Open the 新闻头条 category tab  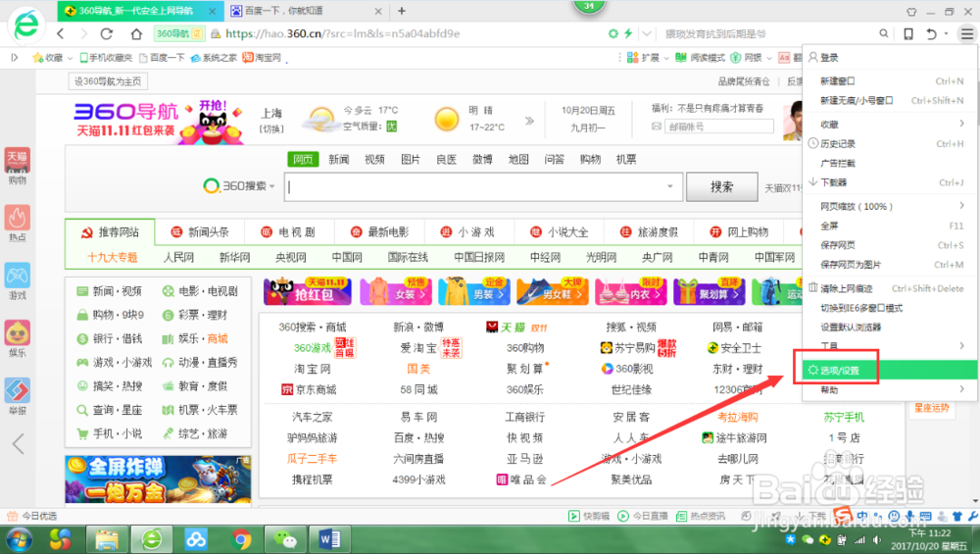pos(200,232)
